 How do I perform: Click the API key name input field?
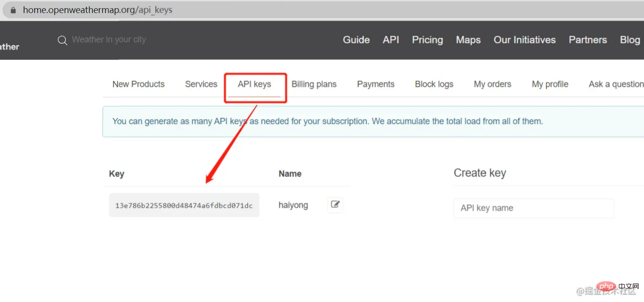coord(534,208)
